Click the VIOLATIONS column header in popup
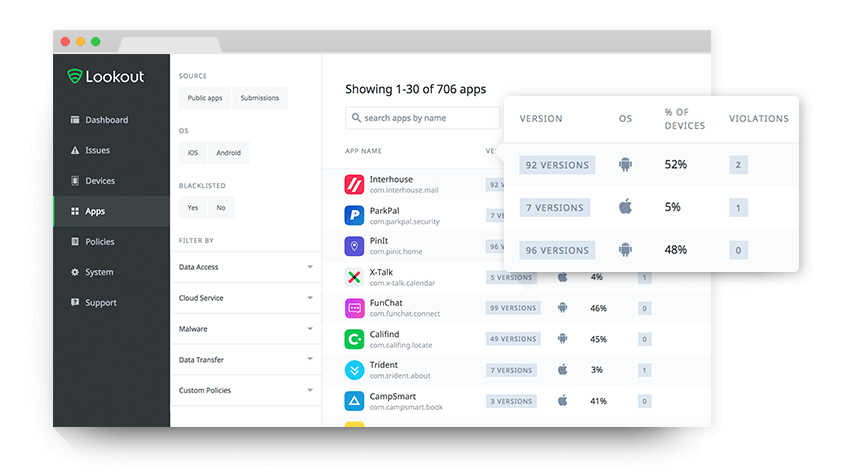Screen dimensions: 844x474 759,118
